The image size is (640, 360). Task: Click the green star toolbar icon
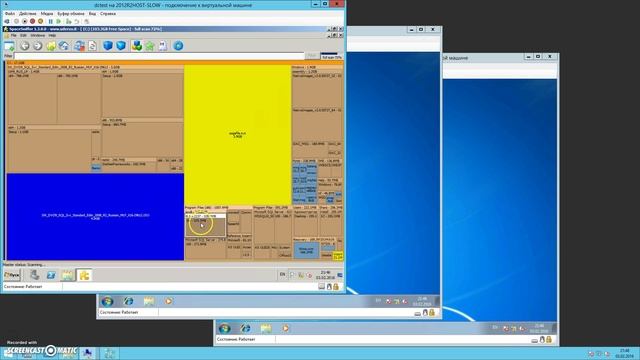[x=150, y=46]
